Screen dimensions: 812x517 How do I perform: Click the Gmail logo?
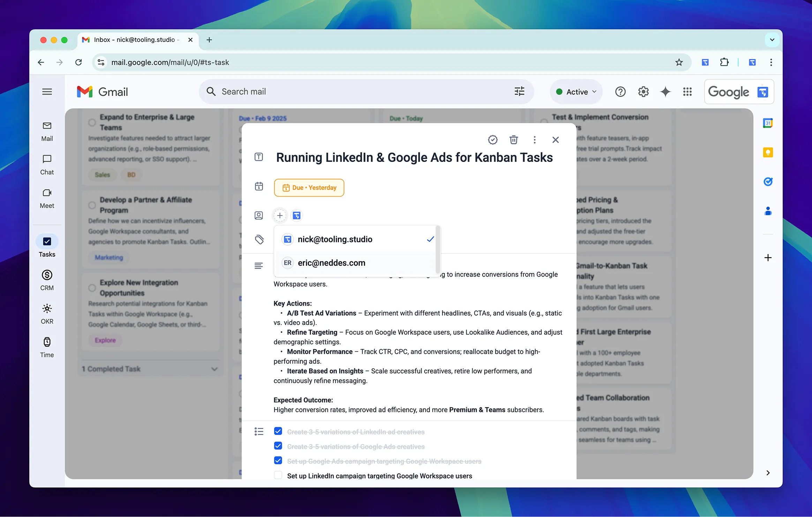[102, 92]
